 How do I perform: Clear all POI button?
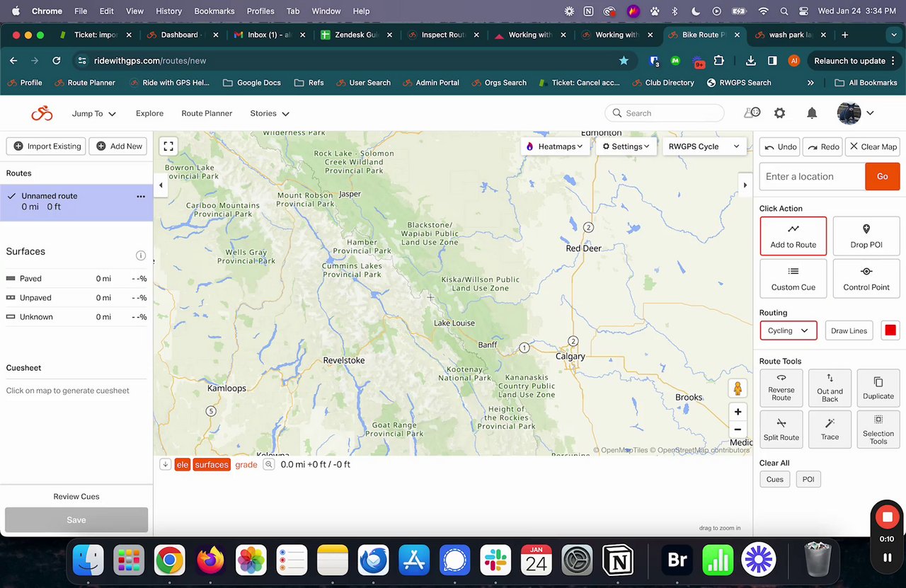[808, 479]
